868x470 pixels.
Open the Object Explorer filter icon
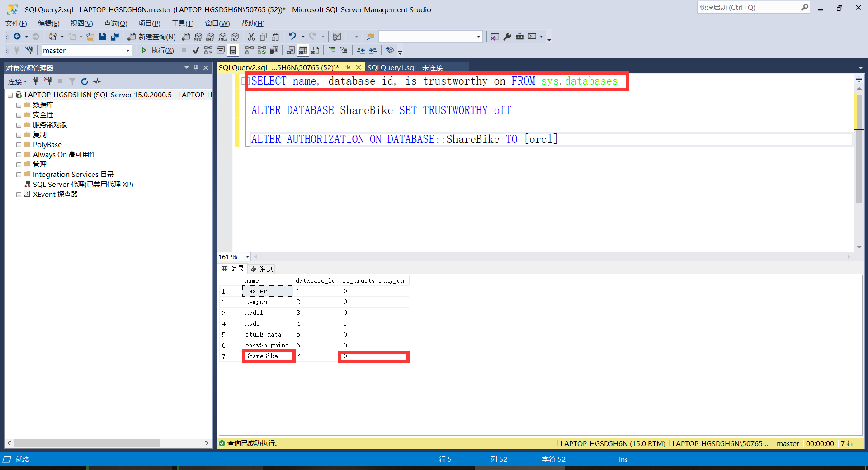72,81
